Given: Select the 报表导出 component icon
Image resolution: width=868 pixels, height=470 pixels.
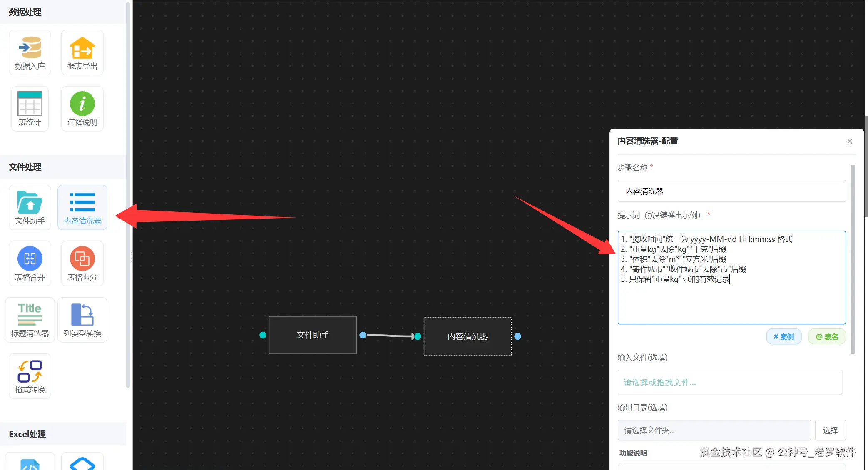Looking at the screenshot, I should [82, 52].
